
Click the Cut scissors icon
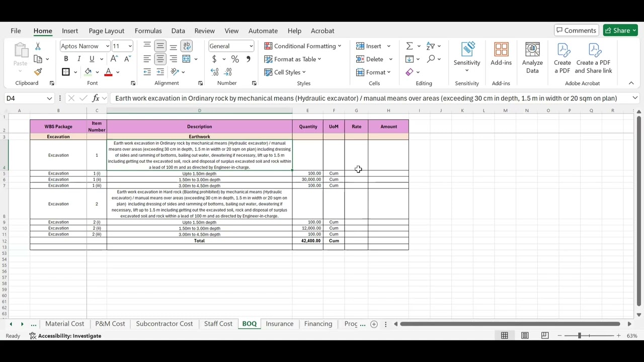[38, 46]
